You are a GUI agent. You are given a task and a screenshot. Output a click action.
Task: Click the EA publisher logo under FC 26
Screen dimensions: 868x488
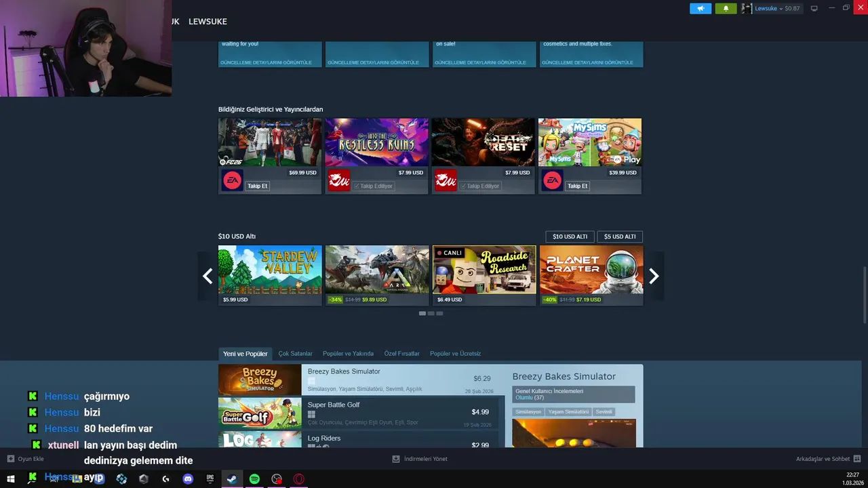pos(232,180)
